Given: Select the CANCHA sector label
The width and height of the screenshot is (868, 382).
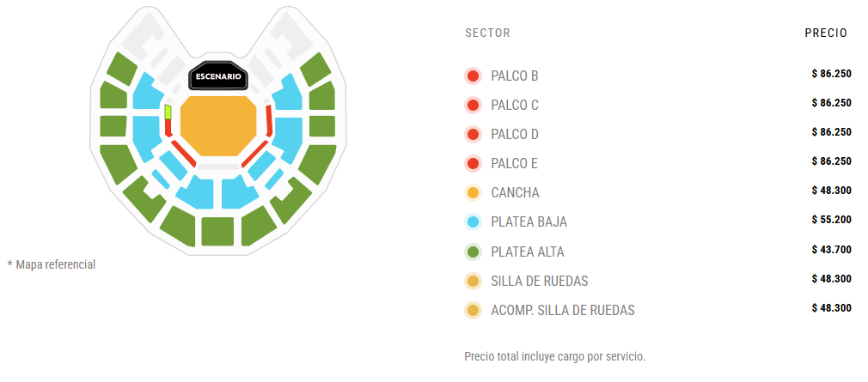Looking at the screenshot, I should [515, 192].
